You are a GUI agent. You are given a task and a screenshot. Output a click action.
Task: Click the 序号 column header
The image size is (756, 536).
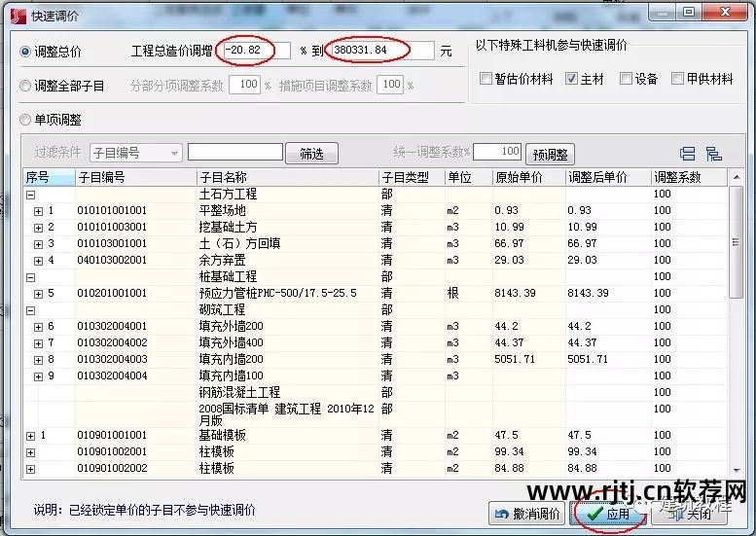[50, 177]
